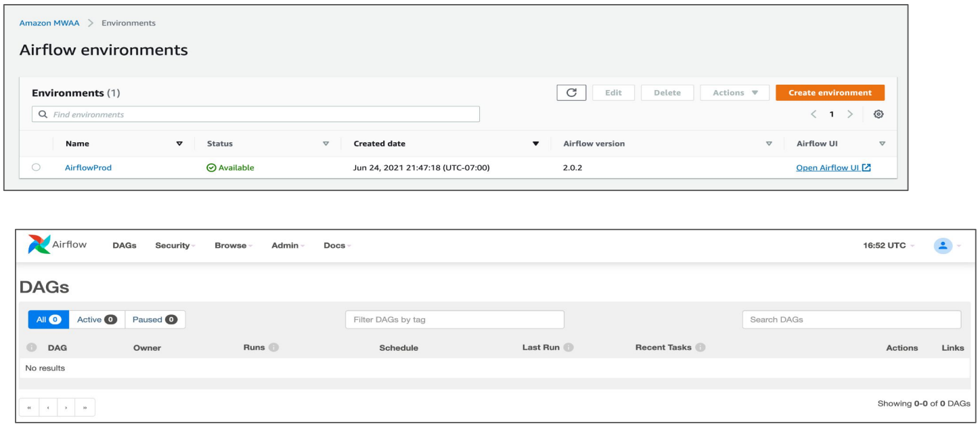Sort by Airflow version column arrow
The width and height of the screenshot is (980, 426).
(769, 144)
